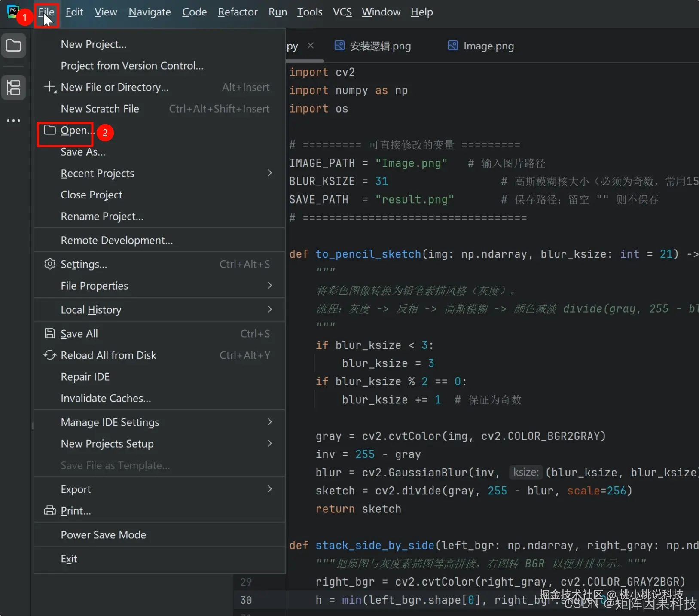Toggle Power Save Mode menu entry
The height and width of the screenshot is (616, 699).
click(160, 535)
